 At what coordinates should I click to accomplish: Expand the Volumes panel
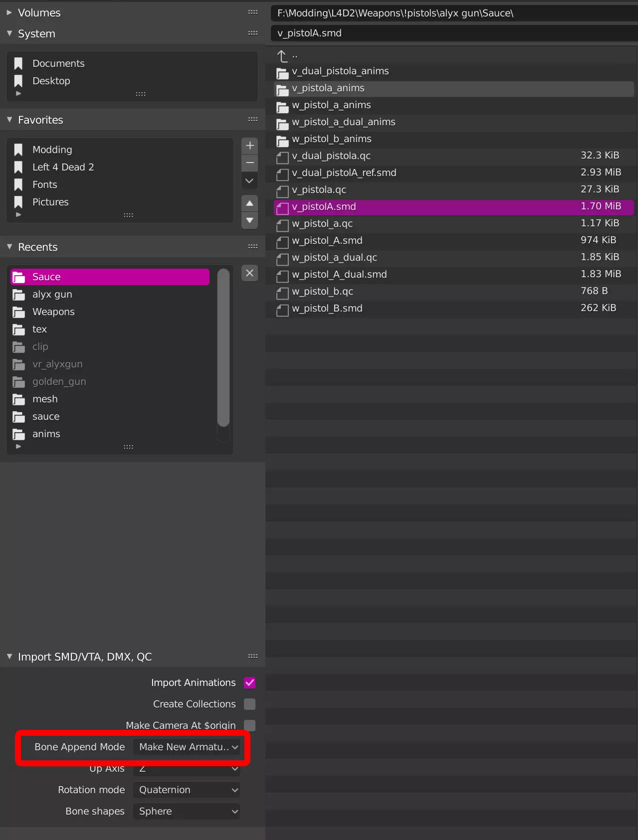[9, 12]
